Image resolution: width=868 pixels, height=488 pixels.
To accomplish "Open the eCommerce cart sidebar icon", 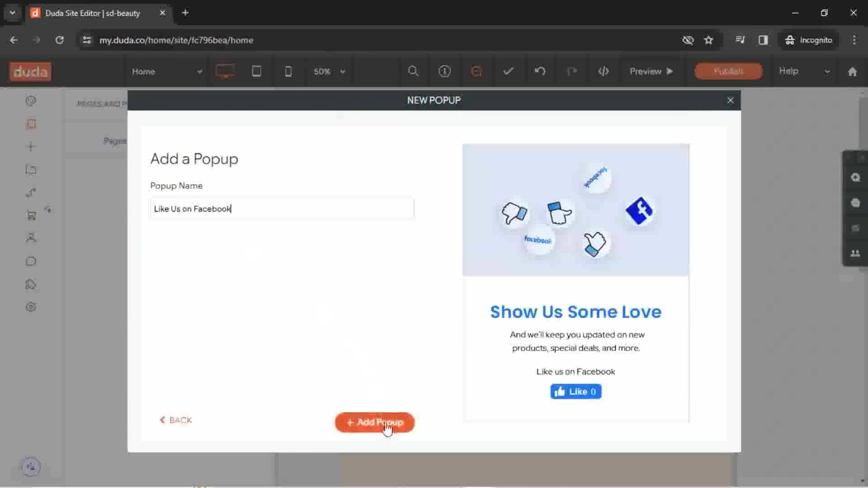I will 31,216.
